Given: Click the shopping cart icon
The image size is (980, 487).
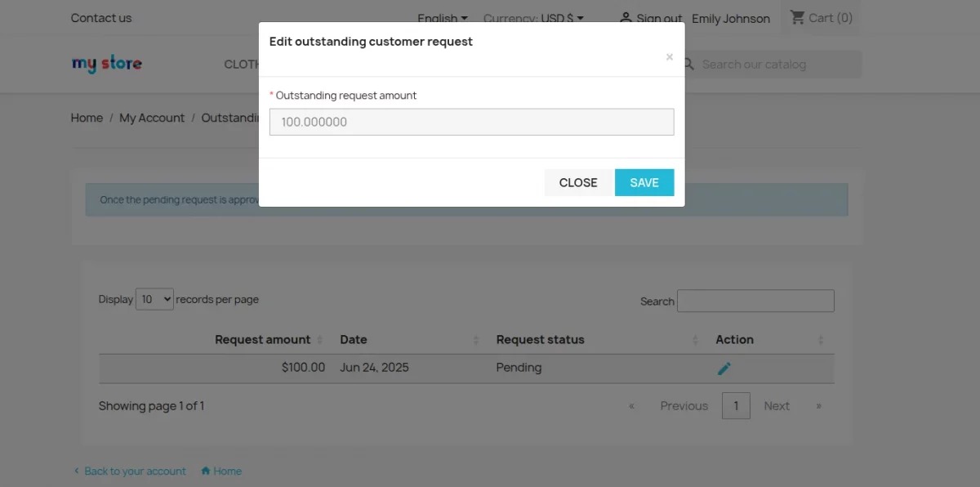Looking at the screenshot, I should point(798,17).
